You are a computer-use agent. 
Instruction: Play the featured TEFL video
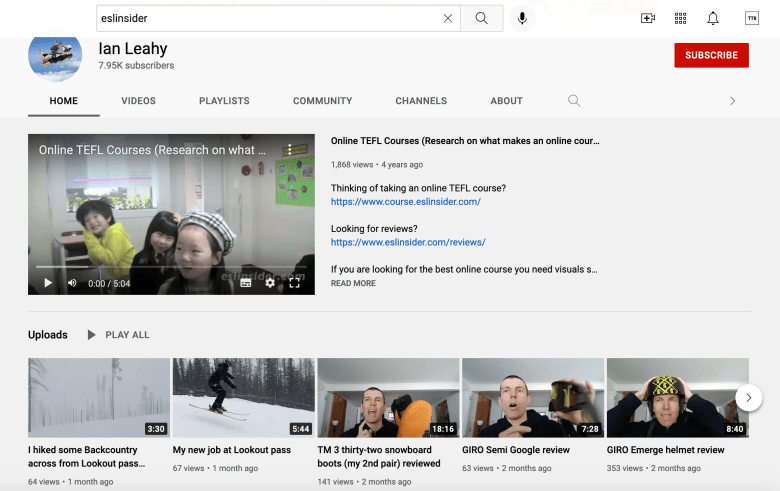(x=47, y=283)
